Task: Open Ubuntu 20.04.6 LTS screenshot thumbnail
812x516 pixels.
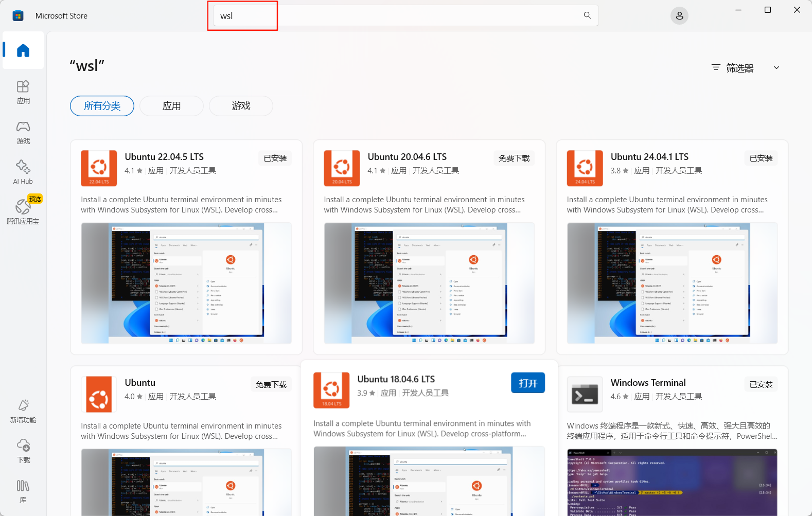Action: tap(429, 283)
